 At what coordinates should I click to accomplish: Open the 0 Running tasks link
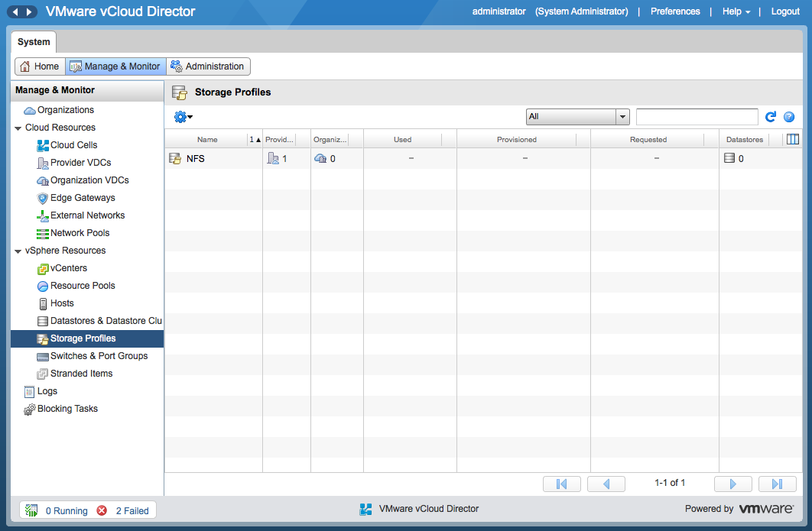pyautogui.click(x=67, y=511)
